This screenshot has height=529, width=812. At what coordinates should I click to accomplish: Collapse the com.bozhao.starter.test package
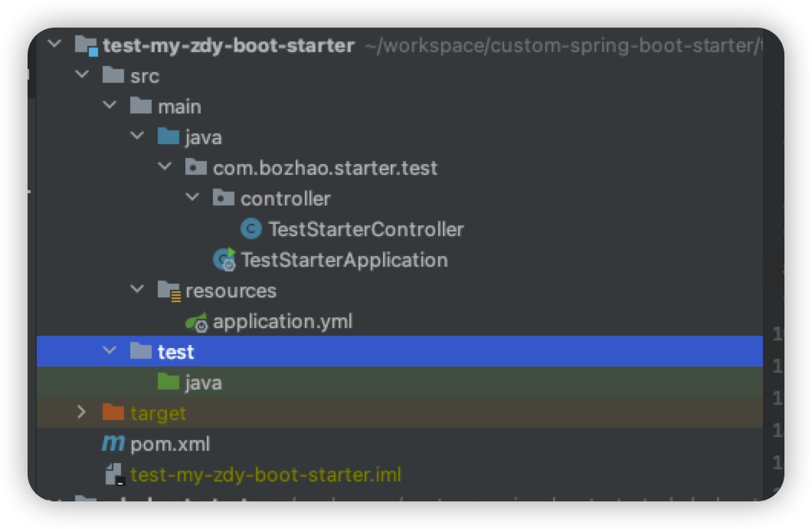[165, 167]
